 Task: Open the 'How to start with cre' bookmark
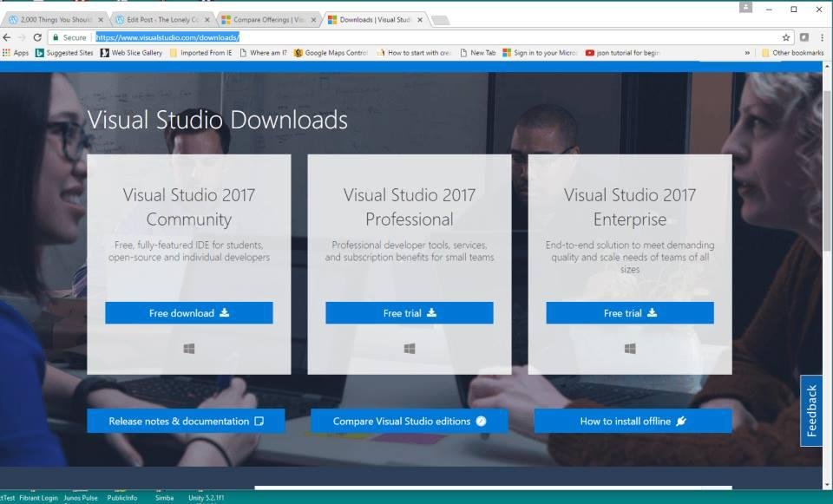414,53
